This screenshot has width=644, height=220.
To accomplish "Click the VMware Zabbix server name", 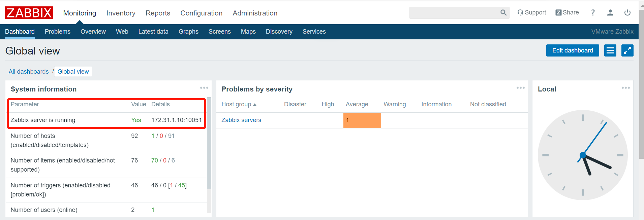I will coord(612,32).
